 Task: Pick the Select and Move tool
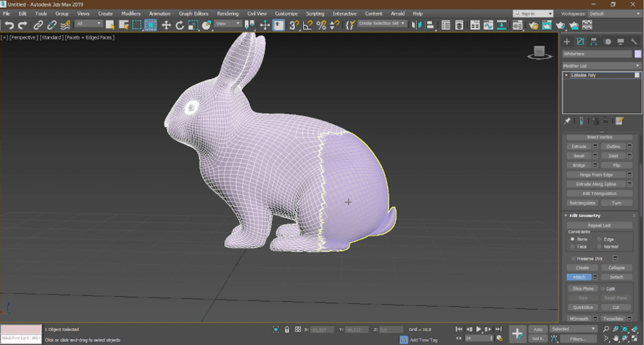pos(166,26)
